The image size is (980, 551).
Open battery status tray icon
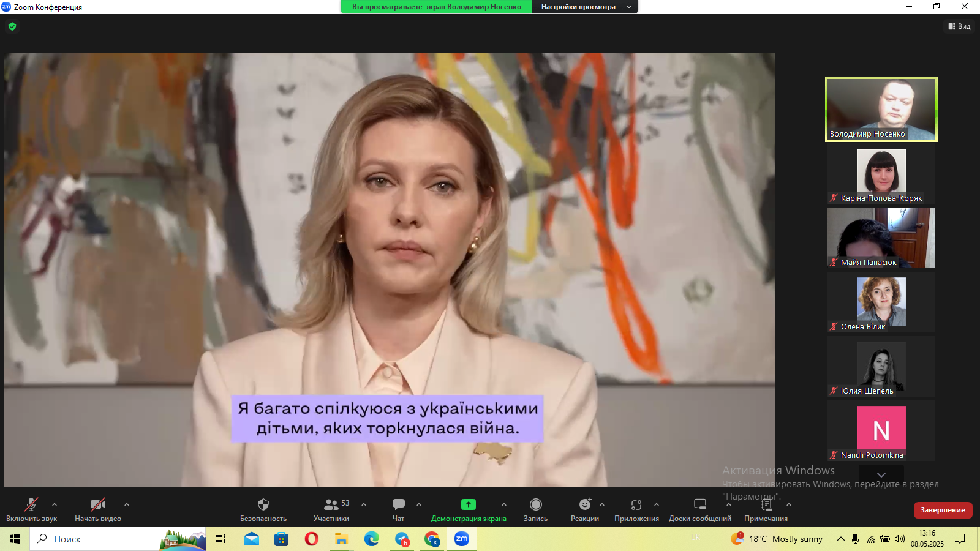(x=885, y=539)
